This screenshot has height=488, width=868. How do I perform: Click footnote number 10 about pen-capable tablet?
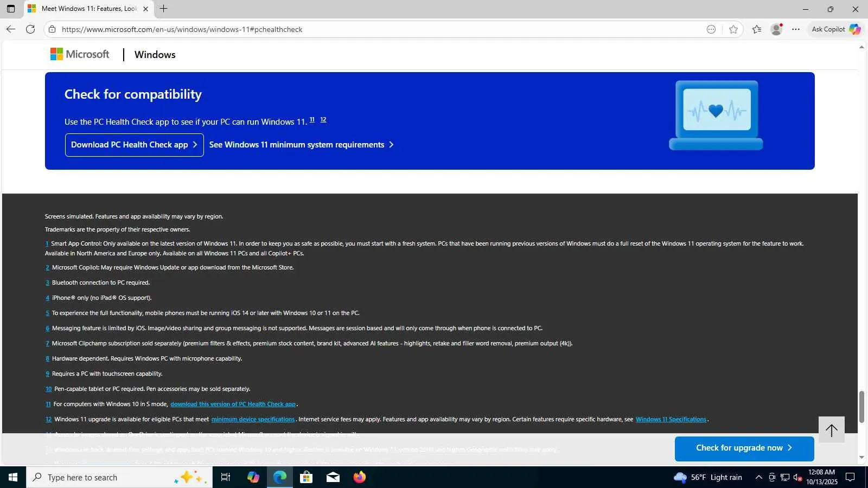(x=48, y=389)
